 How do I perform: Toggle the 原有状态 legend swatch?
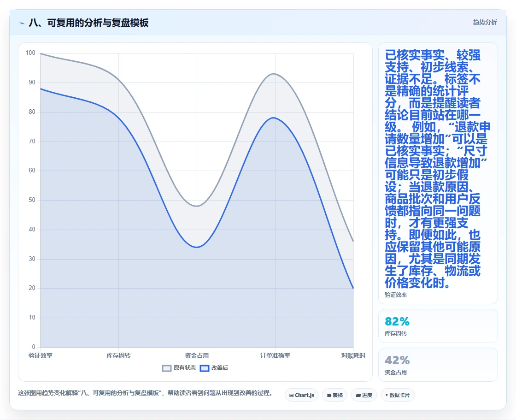167,368
